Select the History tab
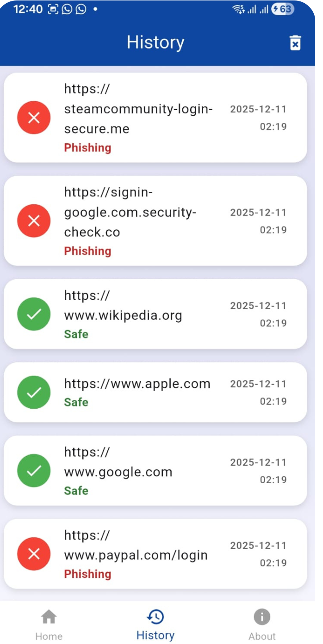Viewport: 323px width, 644px height. [155, 624]
